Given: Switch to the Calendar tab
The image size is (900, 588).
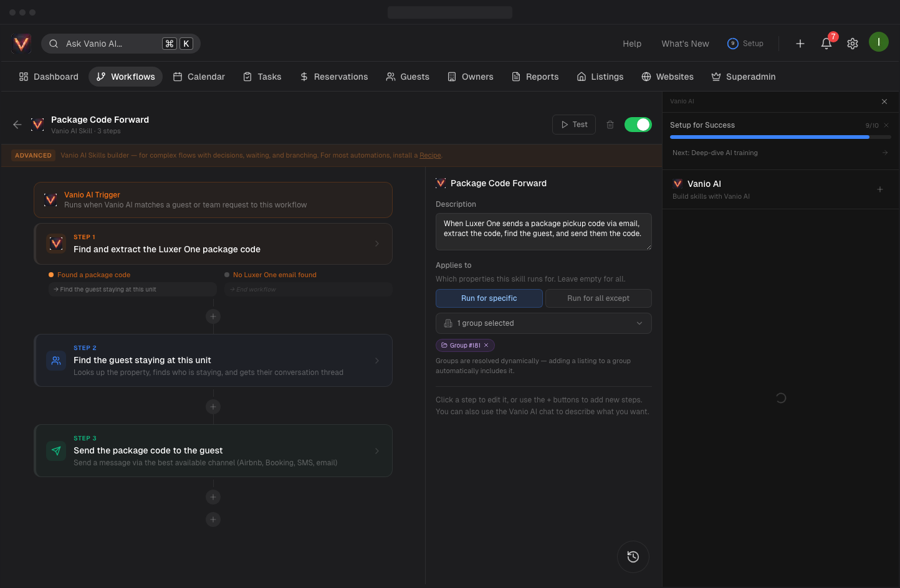Looking at the screenshot, I should (x=199, y=77).
